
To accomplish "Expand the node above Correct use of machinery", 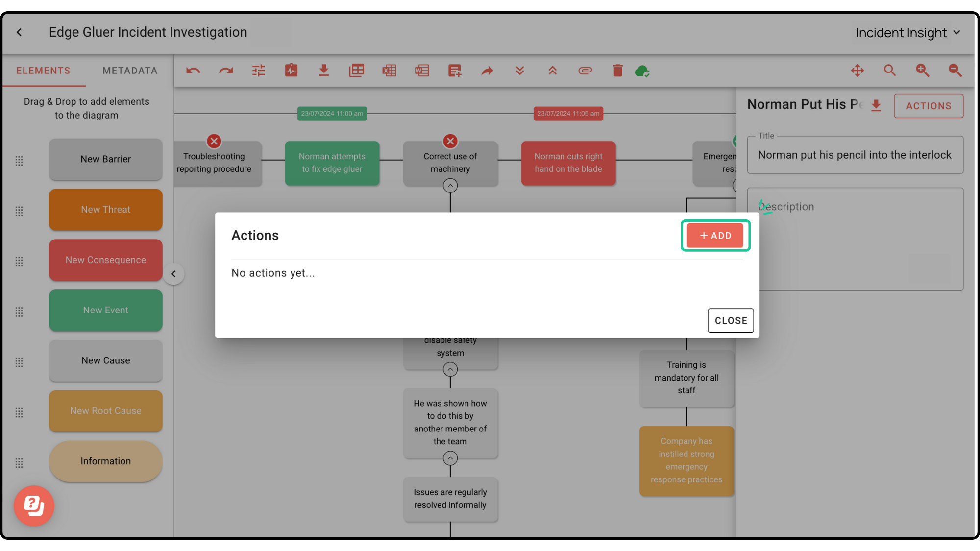I will click(450, 186).
